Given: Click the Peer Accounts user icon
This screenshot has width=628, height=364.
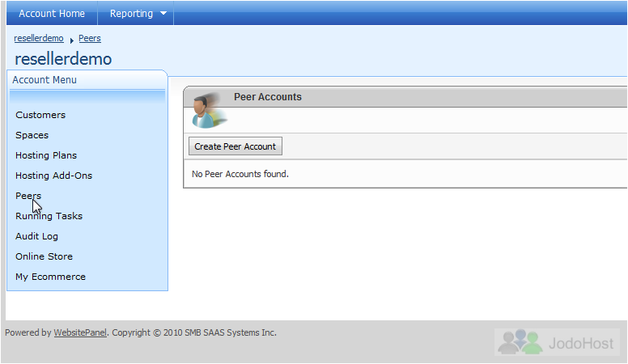Looking at the screenshot, I should pyautogui.click(x=207, y=112).
